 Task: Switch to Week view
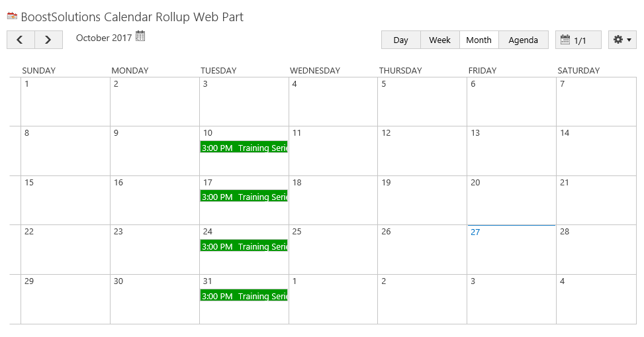(440, 40)
